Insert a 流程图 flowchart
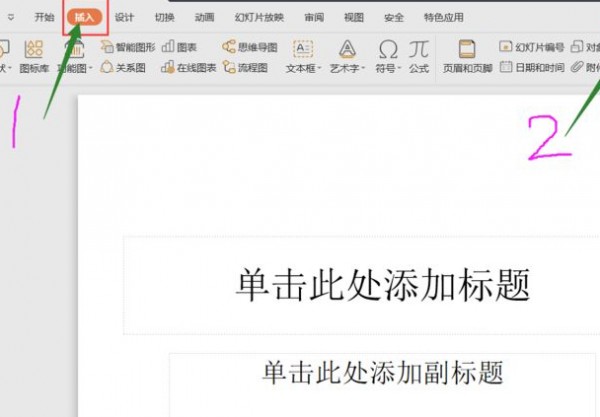The height and width of the screenshot is (417, 600). coord(245,68)
